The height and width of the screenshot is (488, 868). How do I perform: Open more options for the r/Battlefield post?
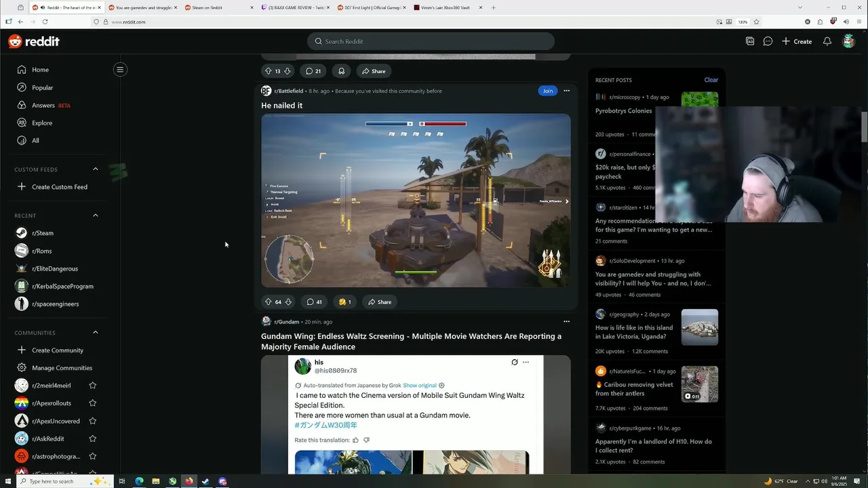tap(566, 91)
